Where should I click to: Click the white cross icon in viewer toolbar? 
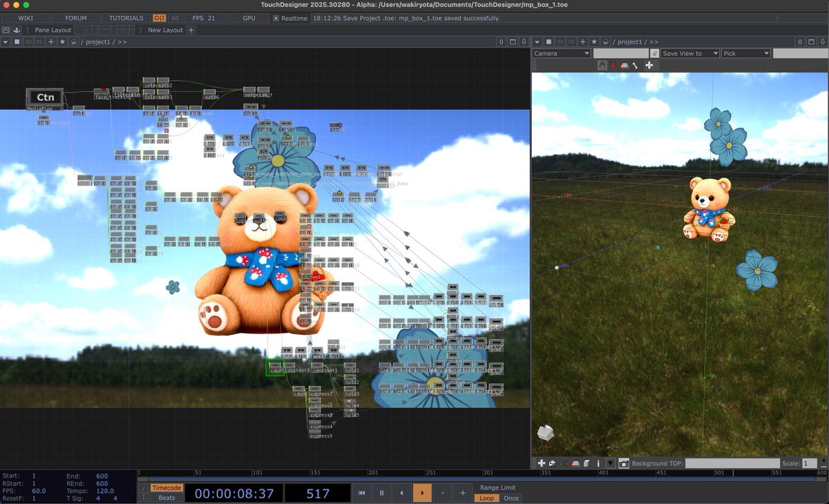649,66
